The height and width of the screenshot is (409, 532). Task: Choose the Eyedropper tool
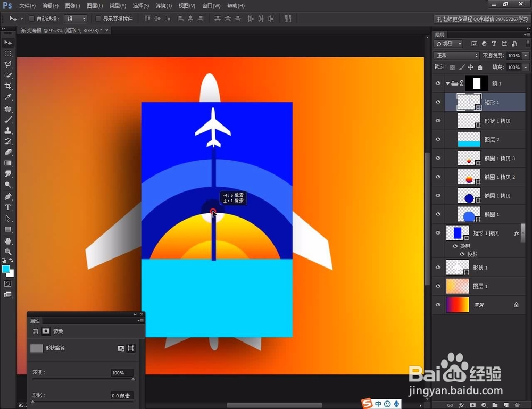[7, 97]
